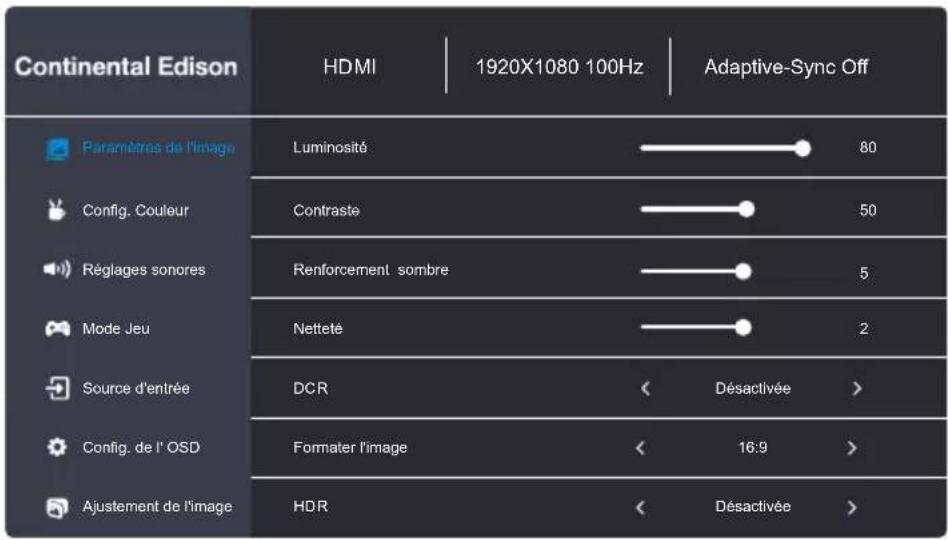Click the Renforcement sombre value 5
Image resolution: width=948 pixels, height=540 pixels.
coord(864,273)
